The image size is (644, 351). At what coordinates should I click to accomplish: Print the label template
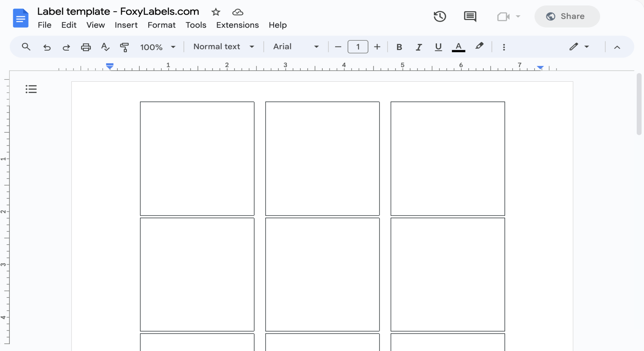pyautogui.click(x=86, y=47)
